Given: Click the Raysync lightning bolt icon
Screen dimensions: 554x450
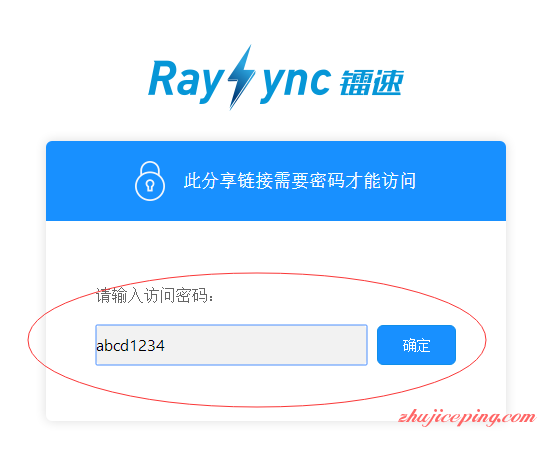Looking at the screenshot, I should click(241, 77).
